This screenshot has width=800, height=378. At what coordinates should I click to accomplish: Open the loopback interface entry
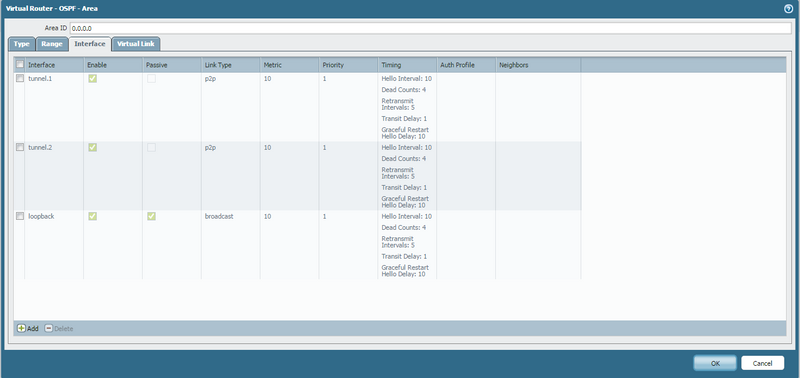pos(41,216)
